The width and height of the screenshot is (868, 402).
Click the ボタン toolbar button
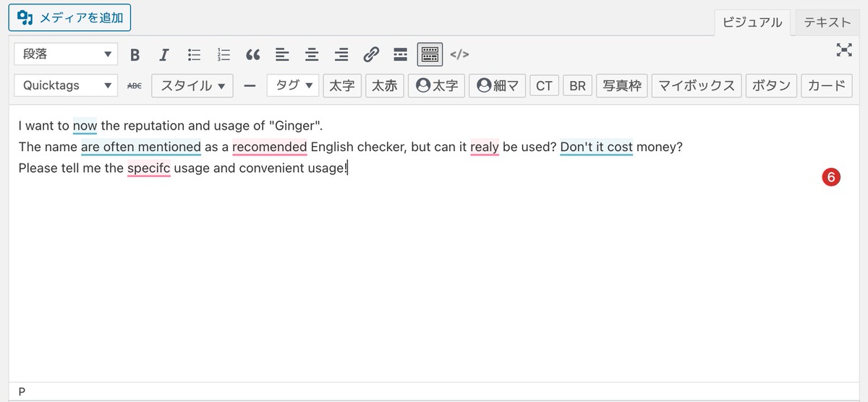click(x=771, y=85)
